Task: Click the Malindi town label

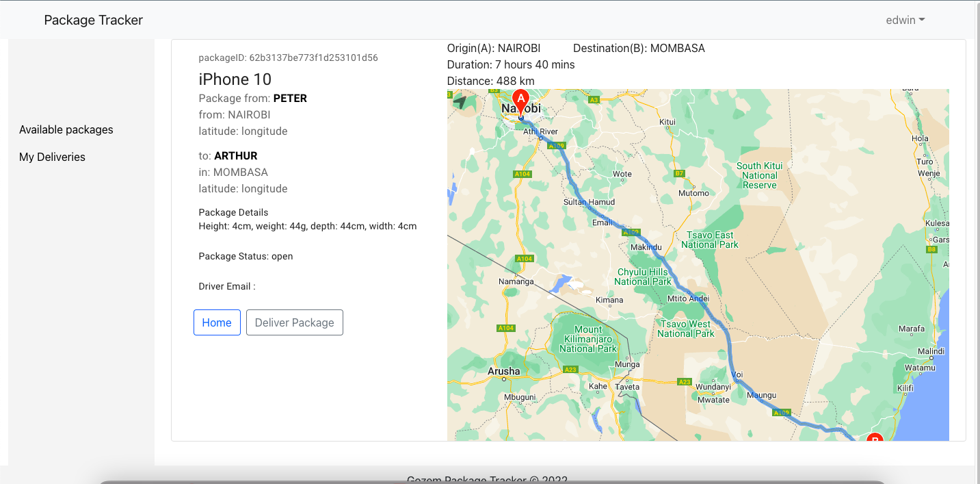Action: (x=931, y=351)
